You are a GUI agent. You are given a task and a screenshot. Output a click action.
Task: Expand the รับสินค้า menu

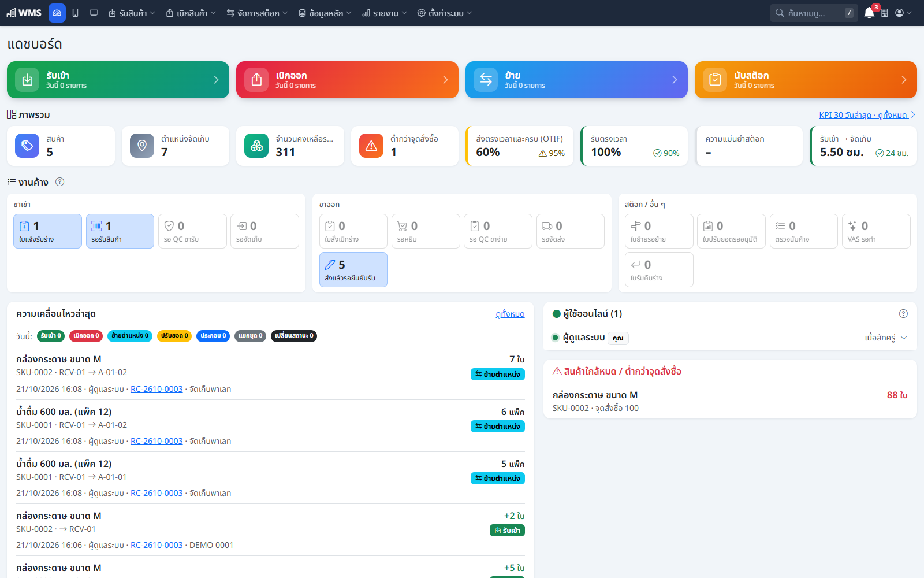(132, 13)
